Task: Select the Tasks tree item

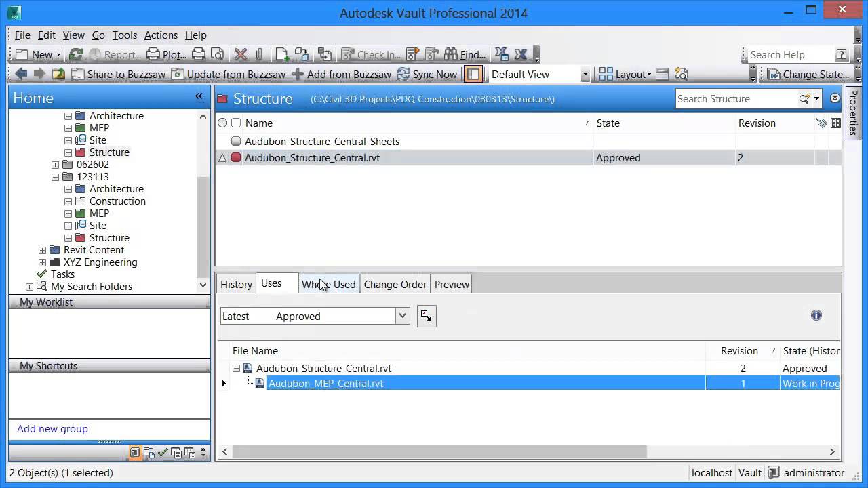Action: click(62, 274)
